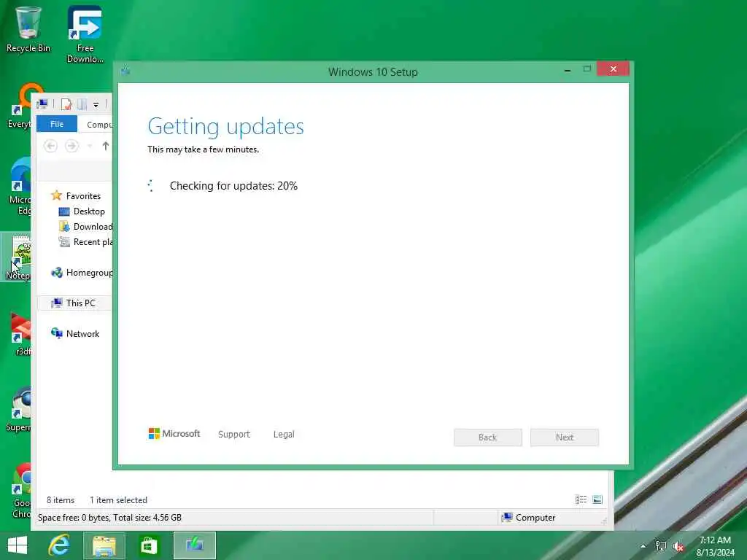Viewport: 747px width, 560px height.
Task: Click Back button in Windows 10 Setup
Action: (488, 437)
